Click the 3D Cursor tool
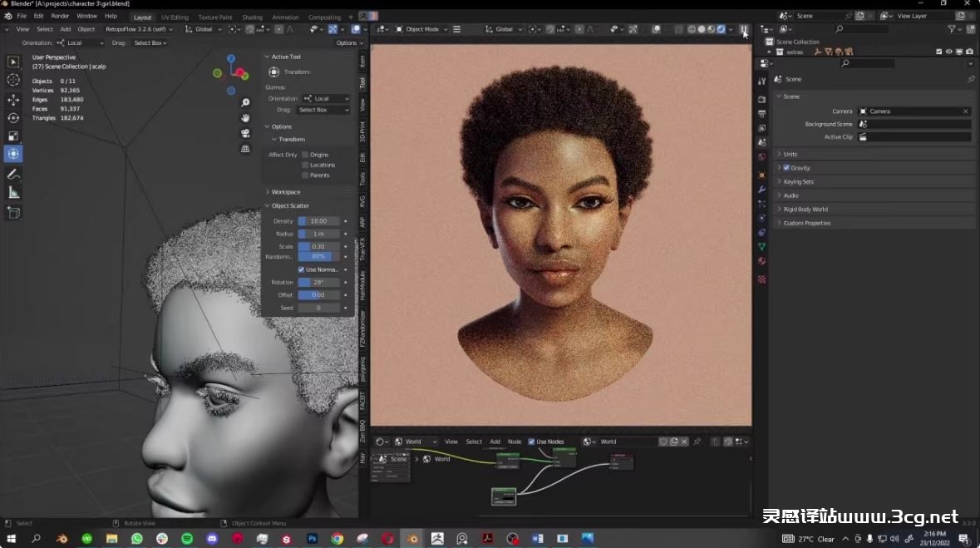Viewport: 980px width, 548px height. (x=13, y=80)
